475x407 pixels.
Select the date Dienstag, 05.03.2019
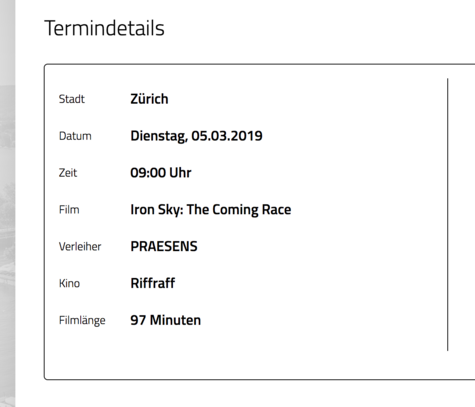click(x=196, y=136)
